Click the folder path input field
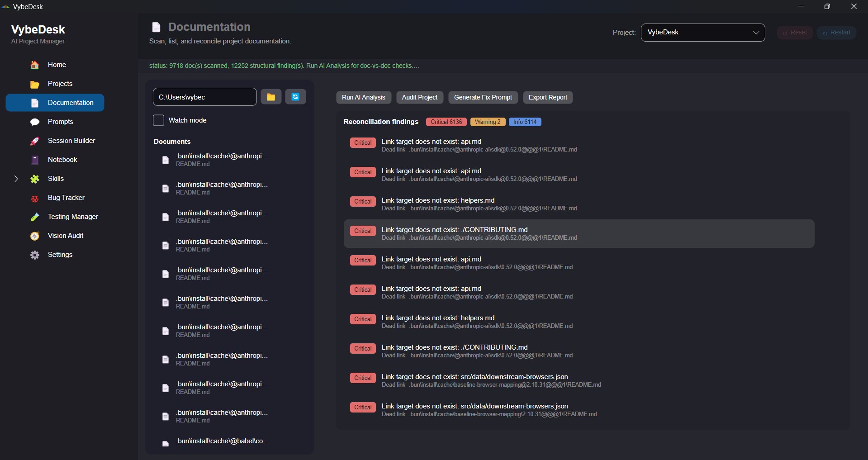The height and width of the screenshot is (460, 868). tap(205, 97)
